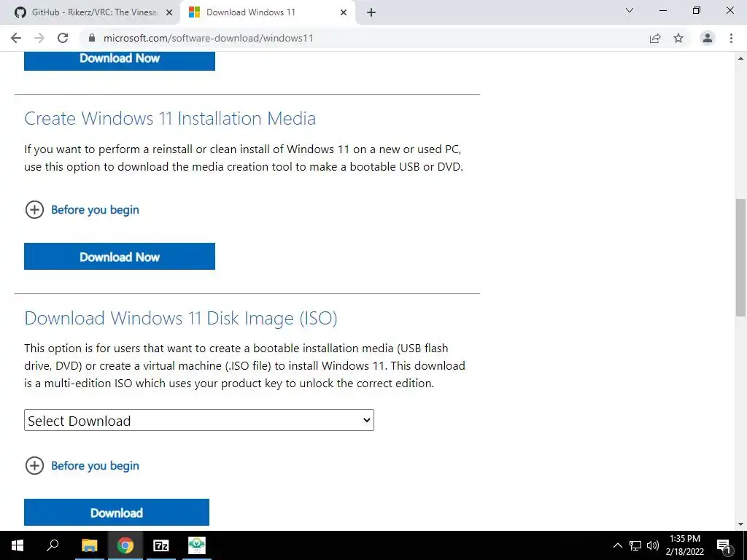Click Download Now for Installation Media
This screenshot has width=747, height=560.
click(120, 256)
